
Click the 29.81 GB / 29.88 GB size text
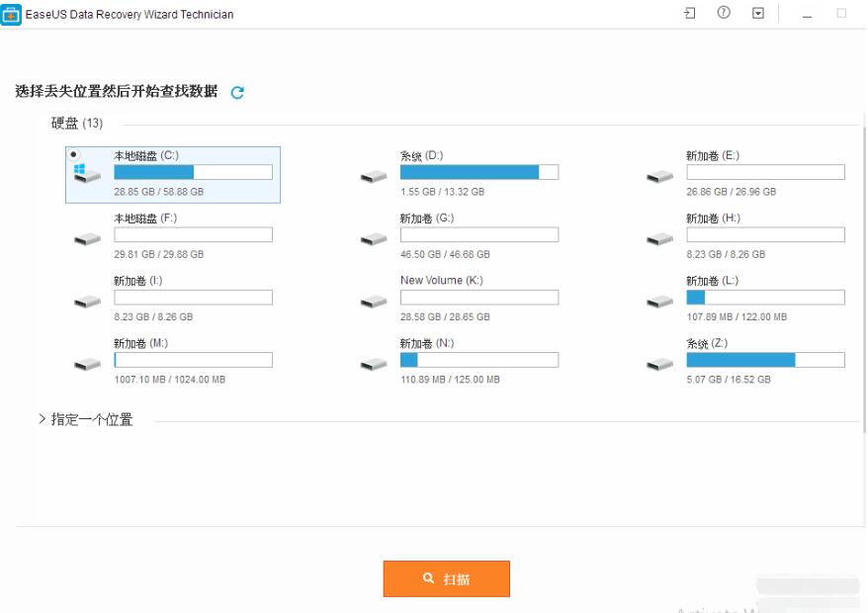coord(159,254)
